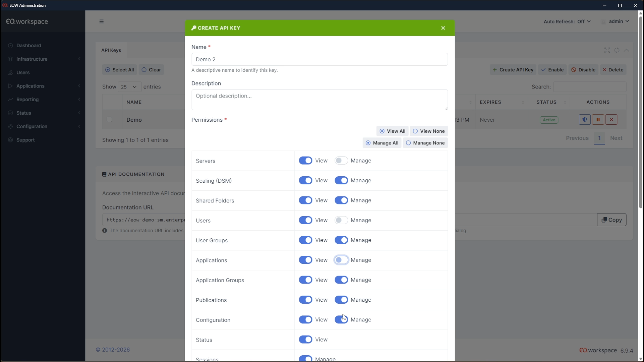Image resolution: width=644 pixels, height=362 pixels.
Task: Toggle Status View switch
Action: 306,340
